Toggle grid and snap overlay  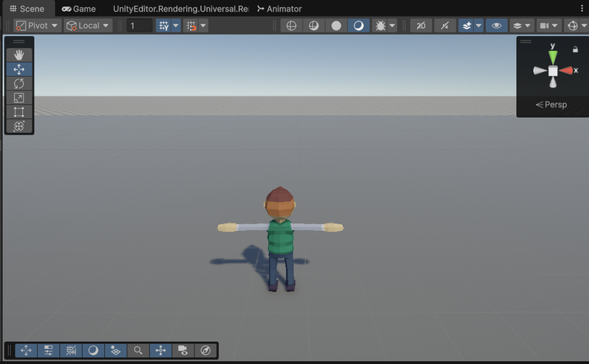click(x=71, y=350)
